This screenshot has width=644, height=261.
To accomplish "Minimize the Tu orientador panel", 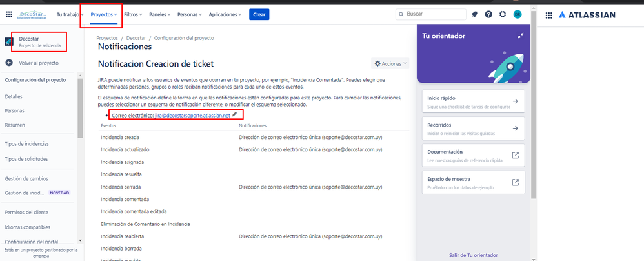I will [x=520, y=36].
